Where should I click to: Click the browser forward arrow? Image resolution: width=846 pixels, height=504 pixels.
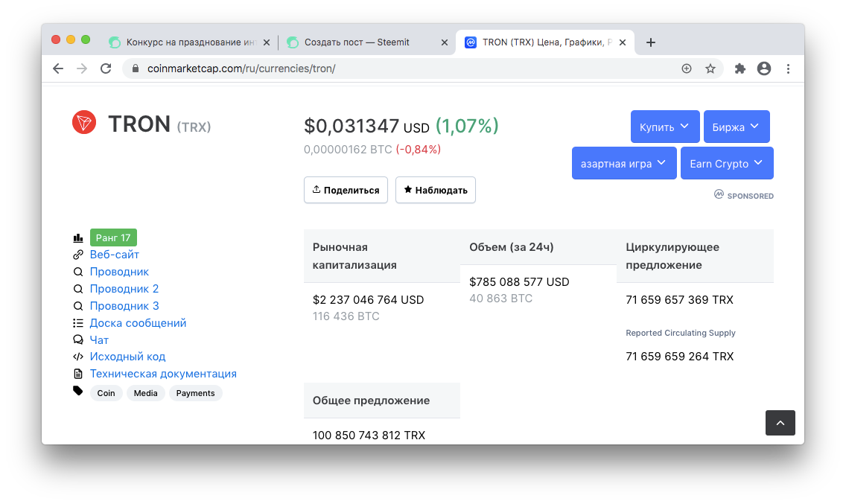tap(82, 68)
